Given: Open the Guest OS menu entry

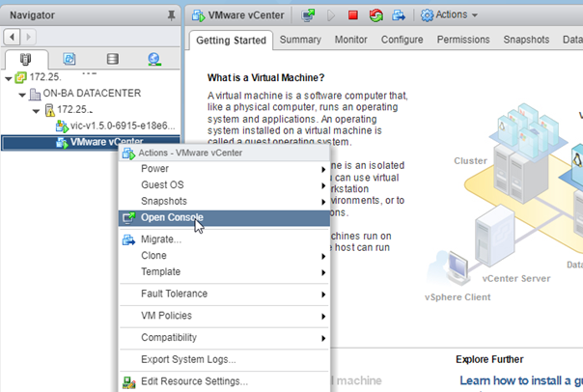Looking at the screenshot, I should [x=224, y=184].
